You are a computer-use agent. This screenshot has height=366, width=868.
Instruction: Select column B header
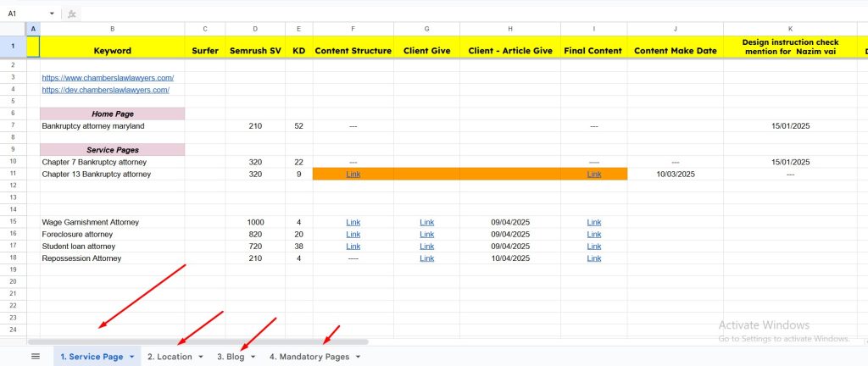click(113, 29)
